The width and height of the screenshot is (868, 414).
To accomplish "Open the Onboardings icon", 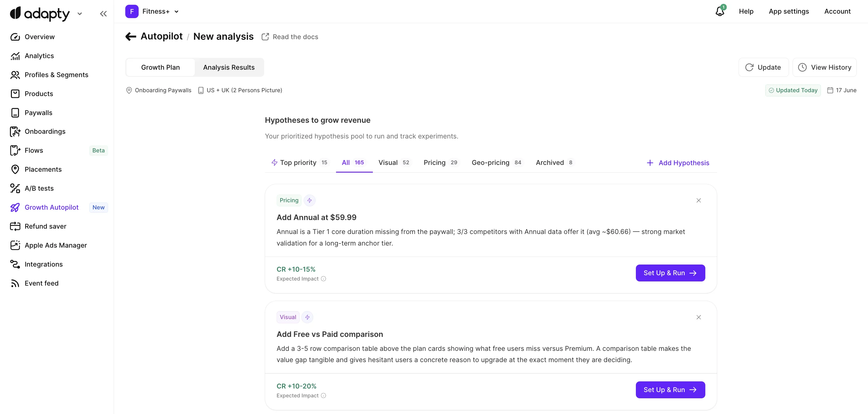I will [x=15, y=132].
